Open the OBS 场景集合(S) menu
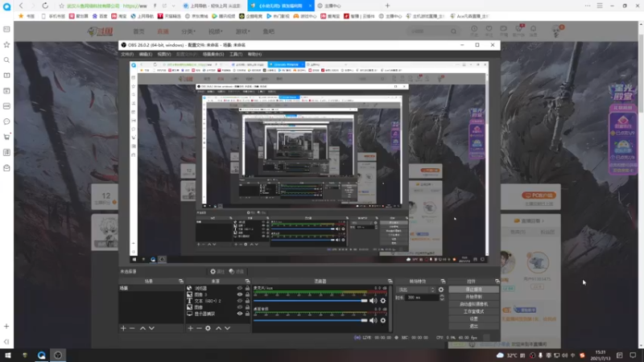644x362 pixels. point(213,54)
